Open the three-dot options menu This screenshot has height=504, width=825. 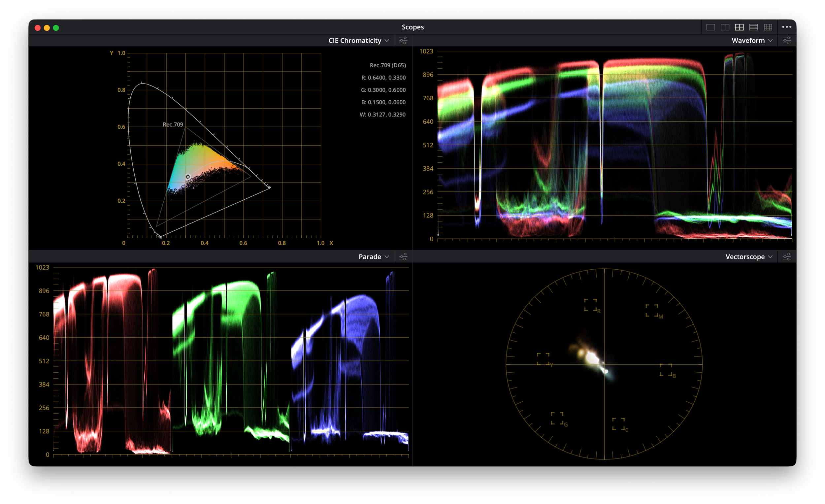tap(787, 27)
